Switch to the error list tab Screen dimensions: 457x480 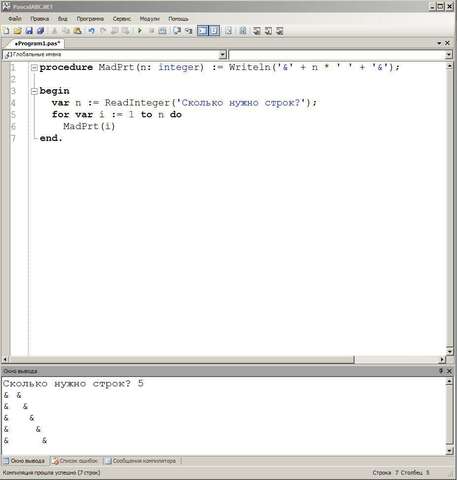coord(76,461)
